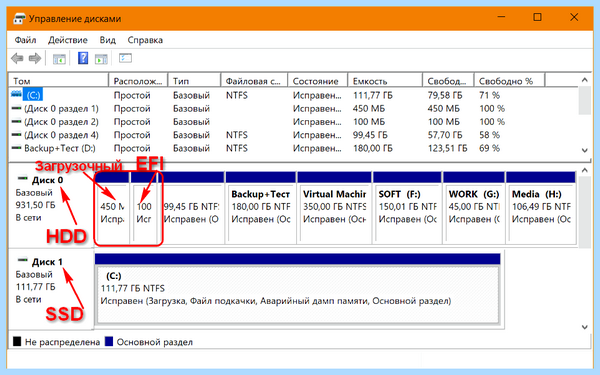
Task: Open the Вид menu
Action: [x=108, y=40]
